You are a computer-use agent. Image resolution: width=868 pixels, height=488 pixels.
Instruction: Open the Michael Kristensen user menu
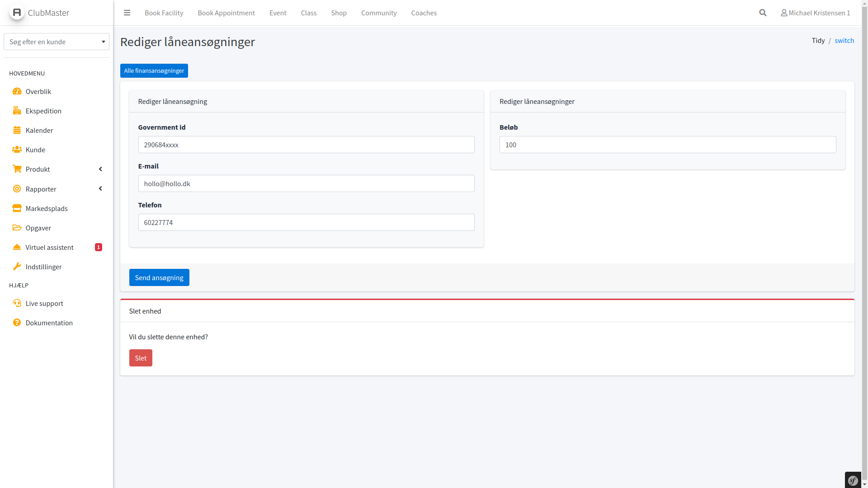pyautogui.click(x=815, y=13)
